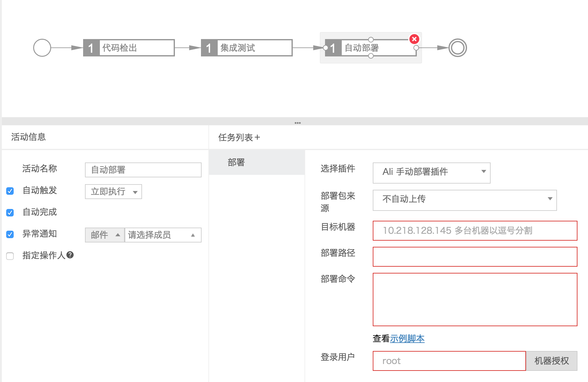Click help icon next to 指定操作人

tap(70, 255)
